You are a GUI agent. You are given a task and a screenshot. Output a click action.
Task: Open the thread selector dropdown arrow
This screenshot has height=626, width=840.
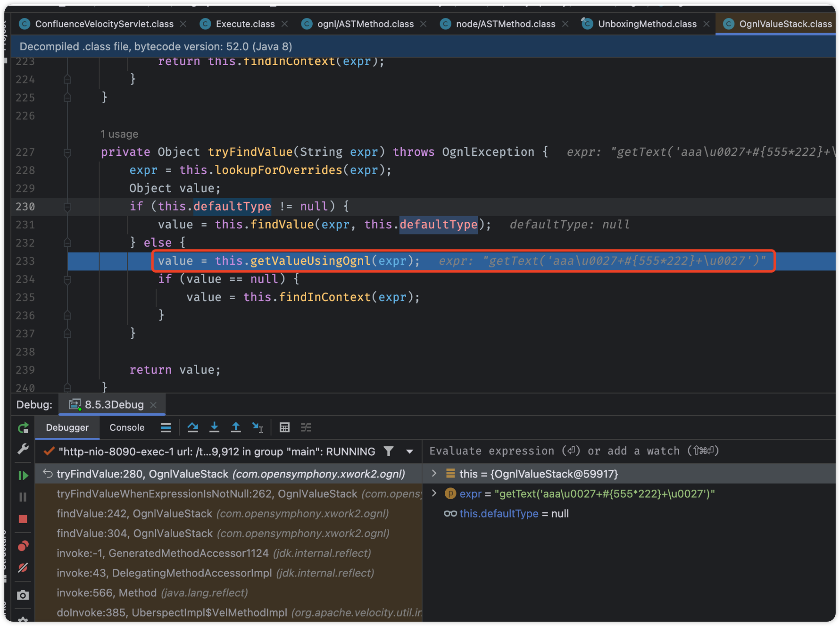[x=410, y=451]
